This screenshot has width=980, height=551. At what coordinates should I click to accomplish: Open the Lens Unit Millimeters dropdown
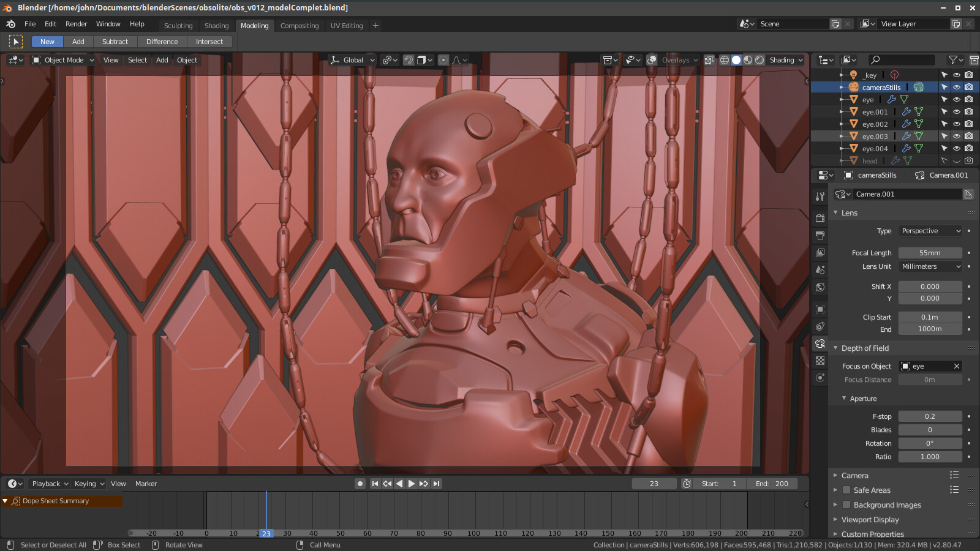[x=930, y=266]
